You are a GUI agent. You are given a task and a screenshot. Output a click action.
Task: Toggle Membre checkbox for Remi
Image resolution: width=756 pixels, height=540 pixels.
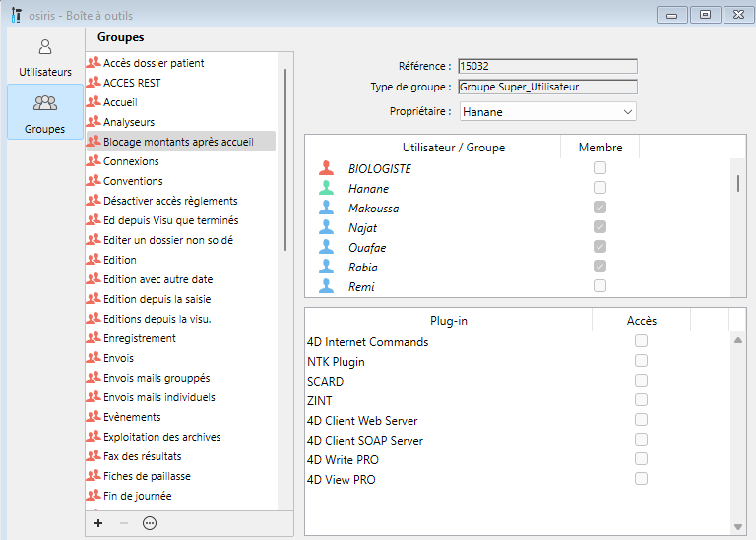[599, 286]
